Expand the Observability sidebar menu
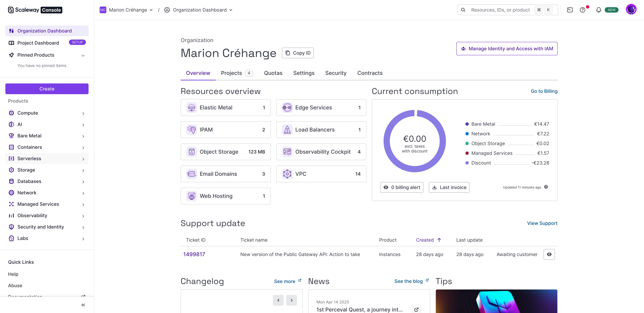 pos(47,216)
